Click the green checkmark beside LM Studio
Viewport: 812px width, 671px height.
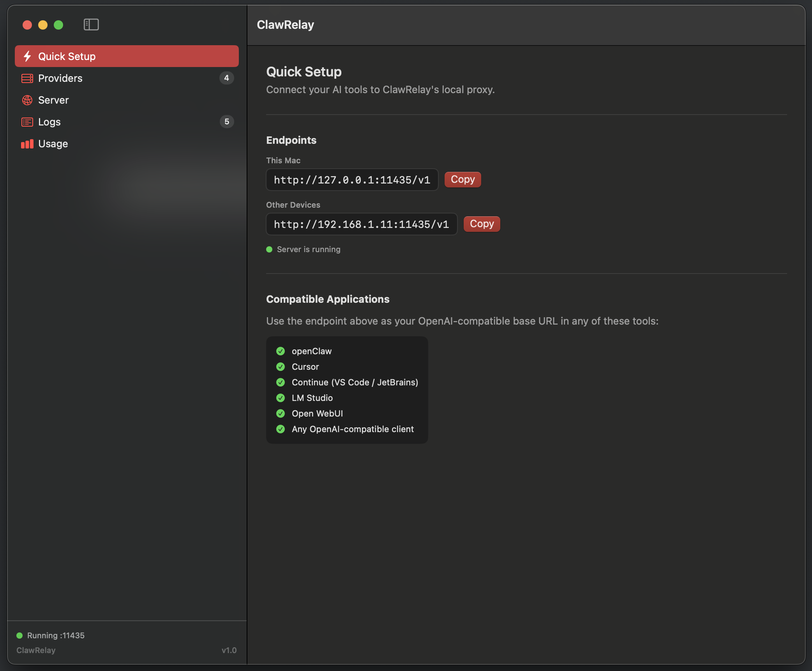point(281,398)
